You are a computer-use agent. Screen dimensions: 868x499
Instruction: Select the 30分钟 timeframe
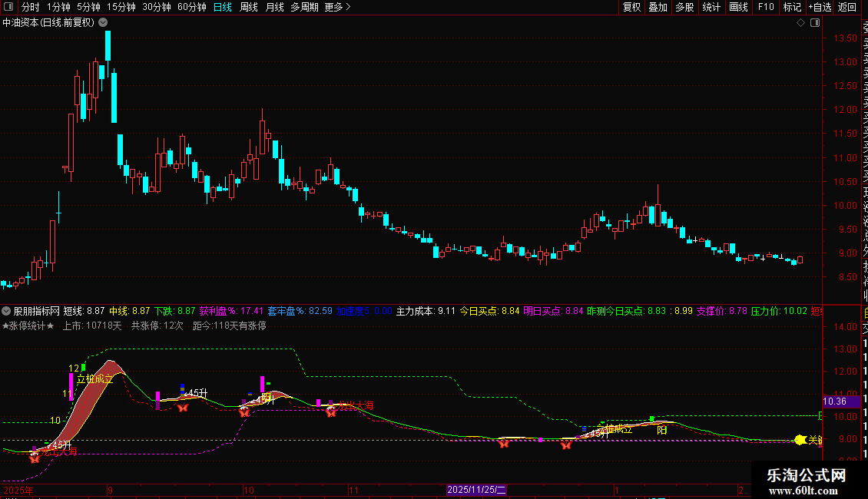[157, 7]
